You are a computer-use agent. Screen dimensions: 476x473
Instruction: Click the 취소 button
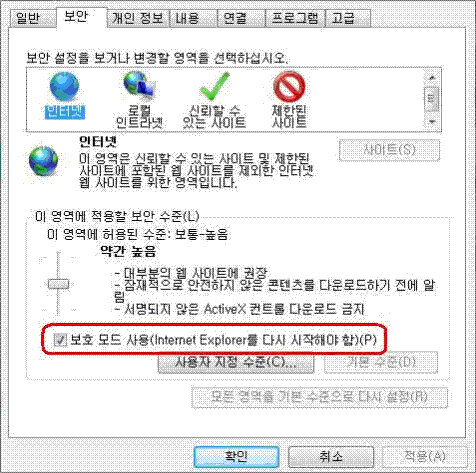pyautogui.click(x=331, y=457)
